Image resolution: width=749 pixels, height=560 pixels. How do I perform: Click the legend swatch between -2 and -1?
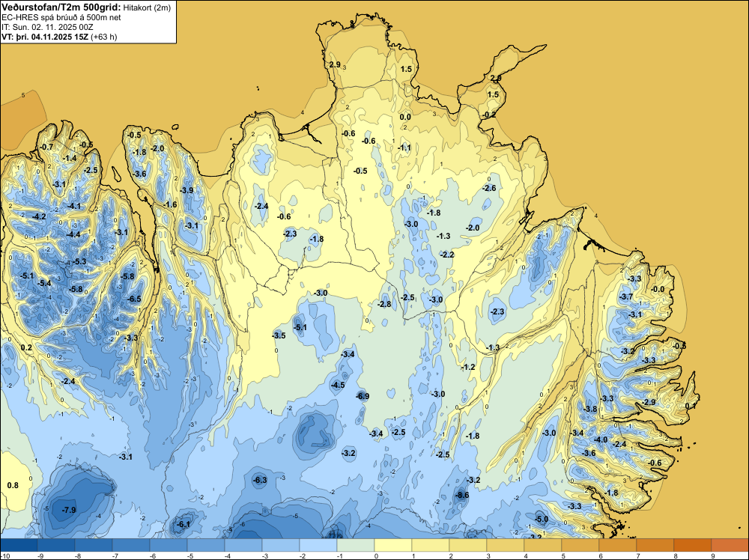point(318,545)
